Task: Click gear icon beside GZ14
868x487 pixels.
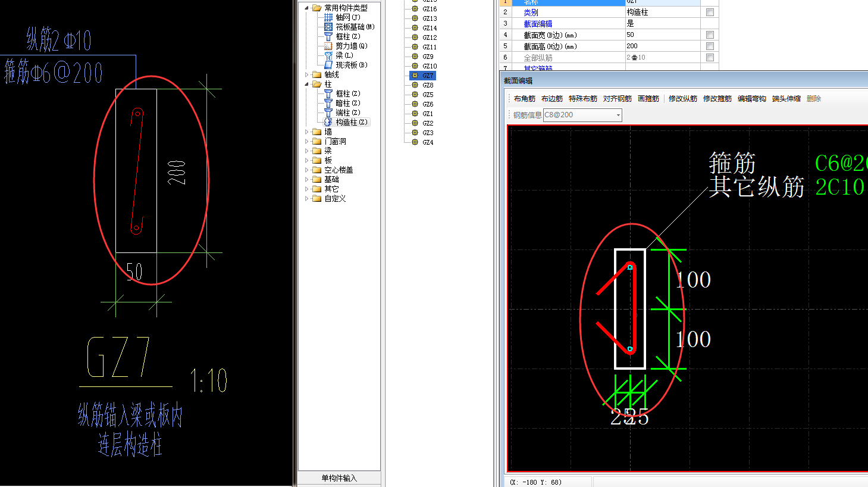Action: click(x=415, y=28)
